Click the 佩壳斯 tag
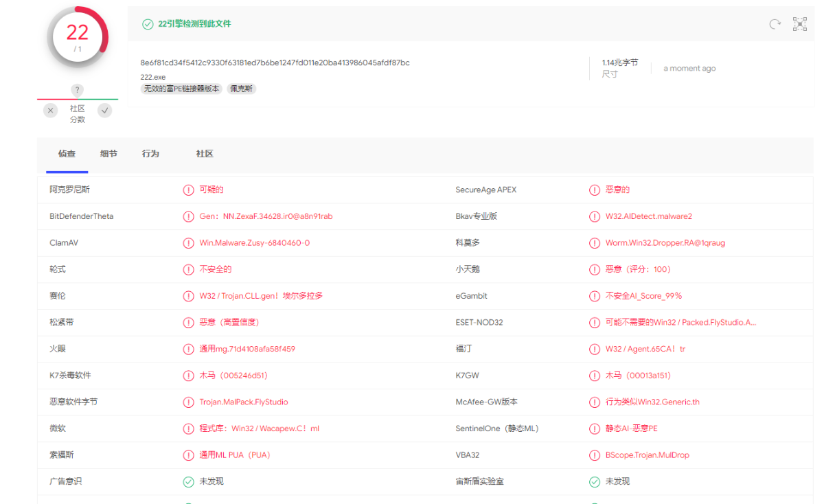 (x=242, y=89)
